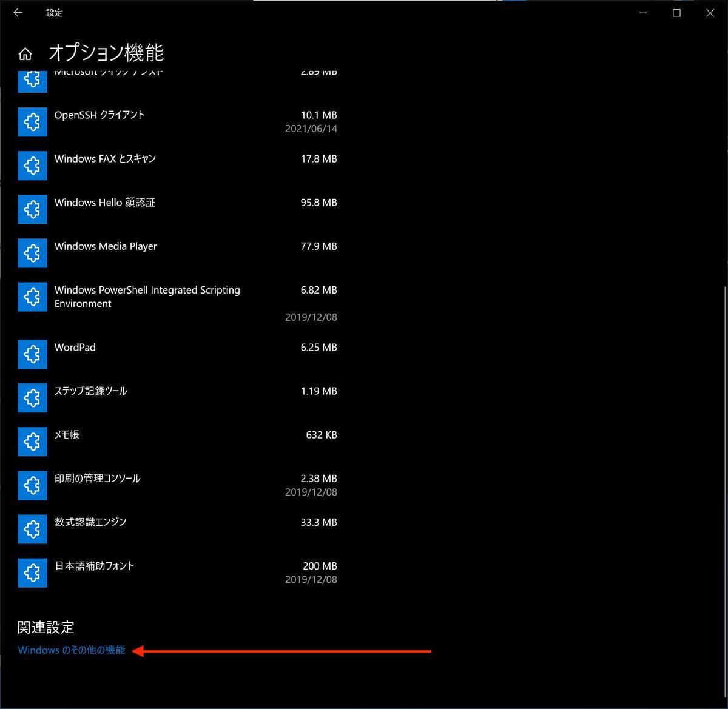728x709 pixels.
Task: Click the 2021/06/14 install date
Action: click(x=311, y=129)
